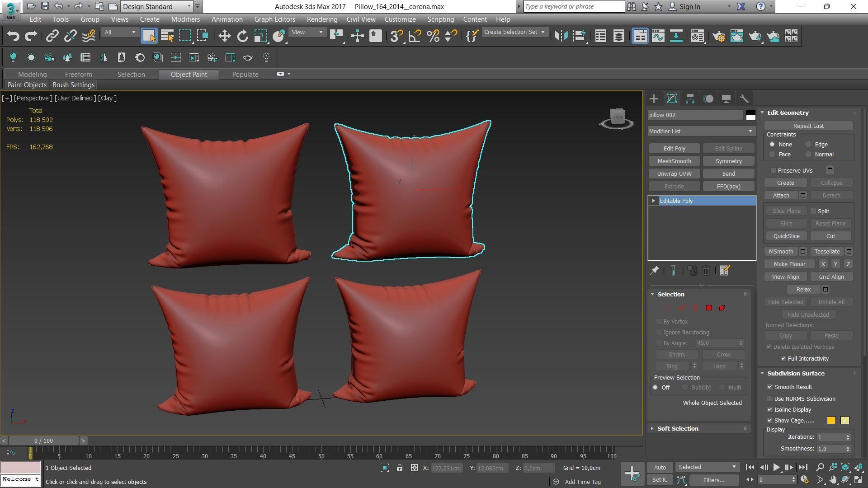868x488 pixels.
Task: Enable the Split checkbox
Action: 813,211
